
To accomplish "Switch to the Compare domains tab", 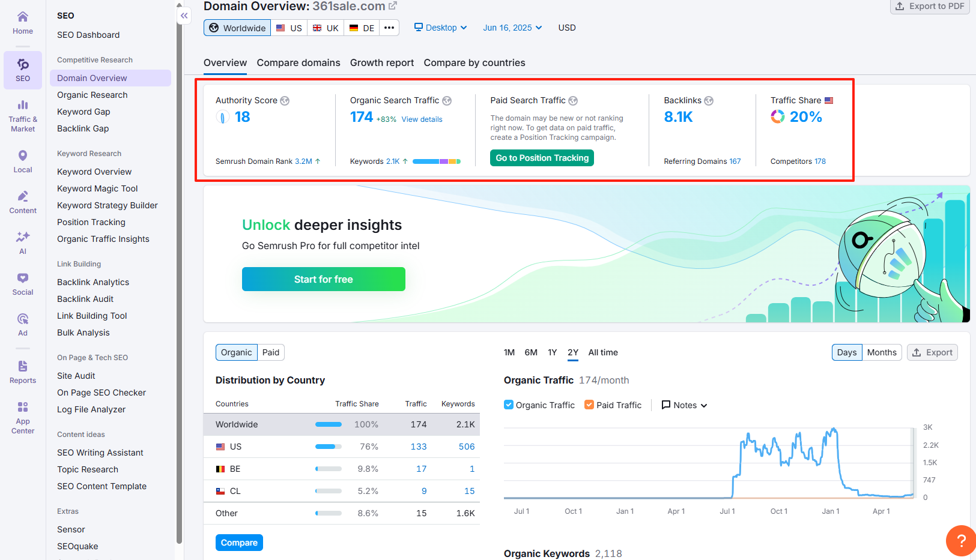I will (299, 62).
